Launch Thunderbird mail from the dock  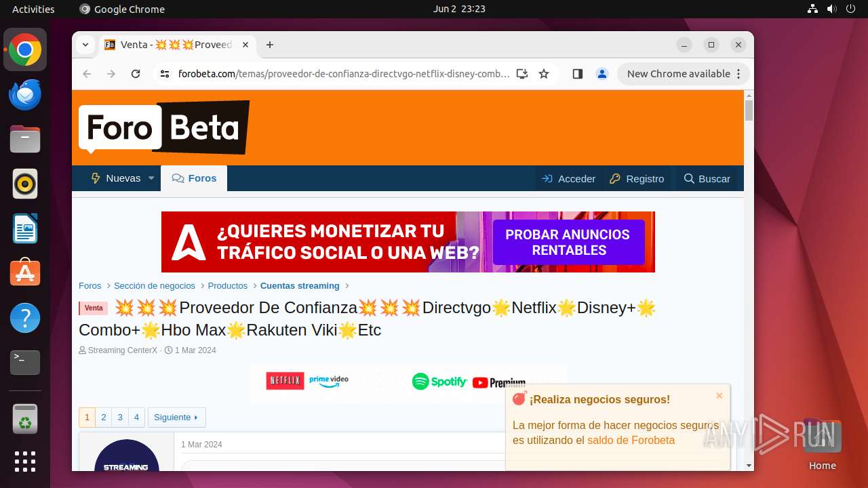point(25,95)
